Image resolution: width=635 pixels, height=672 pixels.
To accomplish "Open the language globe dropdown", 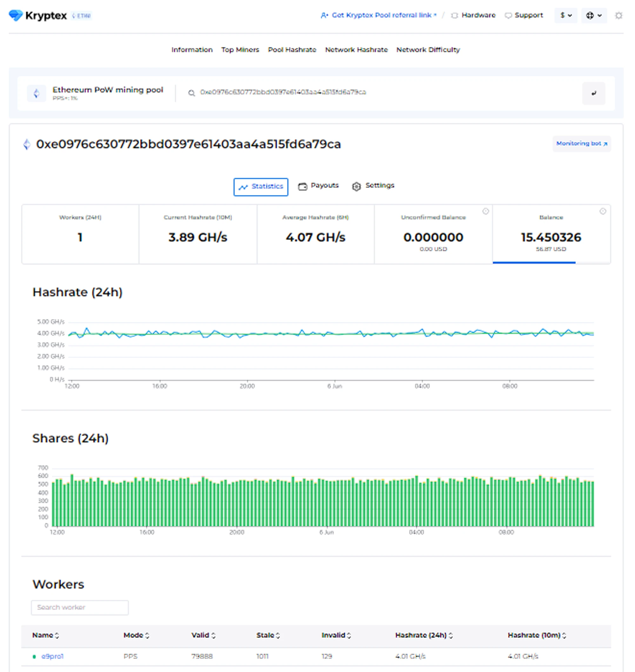I will (594, 15).
